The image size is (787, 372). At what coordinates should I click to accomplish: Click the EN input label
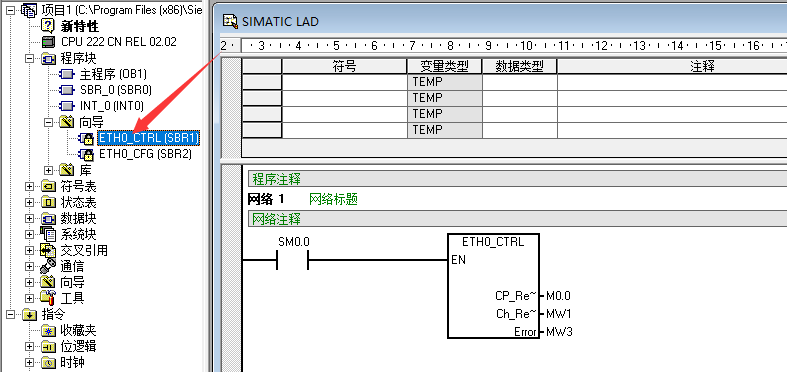pos(458,261)
